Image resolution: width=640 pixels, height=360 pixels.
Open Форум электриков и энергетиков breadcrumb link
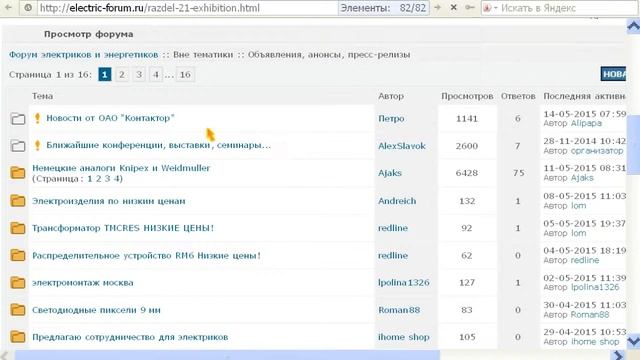pos(83,54)
